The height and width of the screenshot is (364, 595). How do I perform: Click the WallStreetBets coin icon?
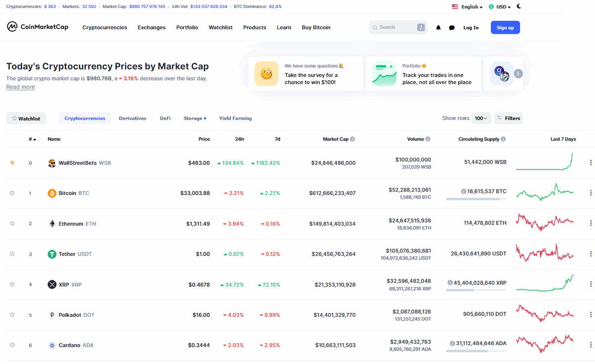tap(52, 163)
